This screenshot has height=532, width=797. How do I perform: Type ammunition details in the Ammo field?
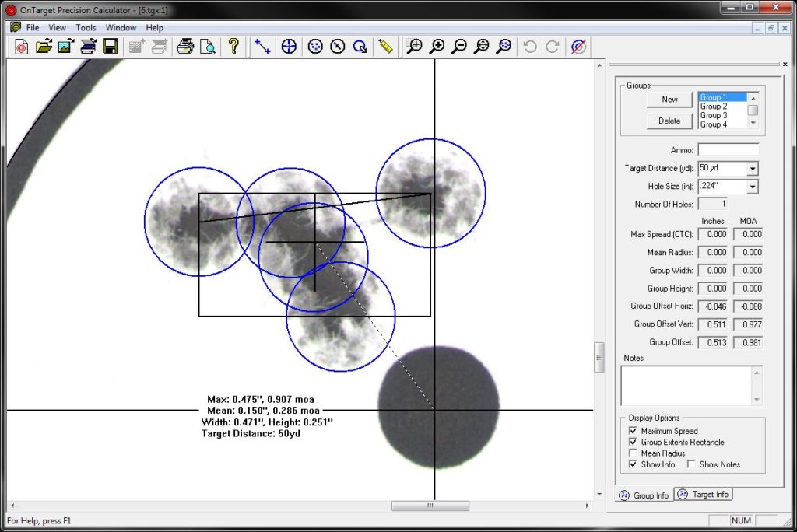(729, 149)
